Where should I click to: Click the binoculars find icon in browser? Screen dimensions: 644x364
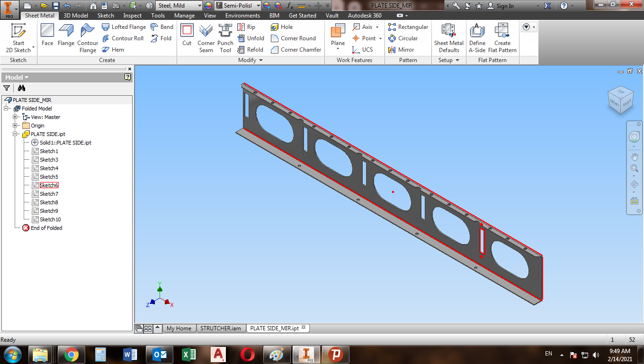coord(21,88)
